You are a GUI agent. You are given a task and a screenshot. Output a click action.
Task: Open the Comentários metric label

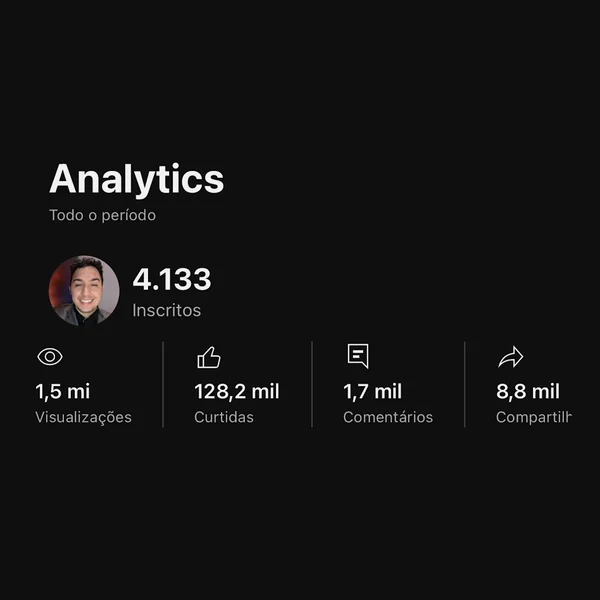click(388, 417)
